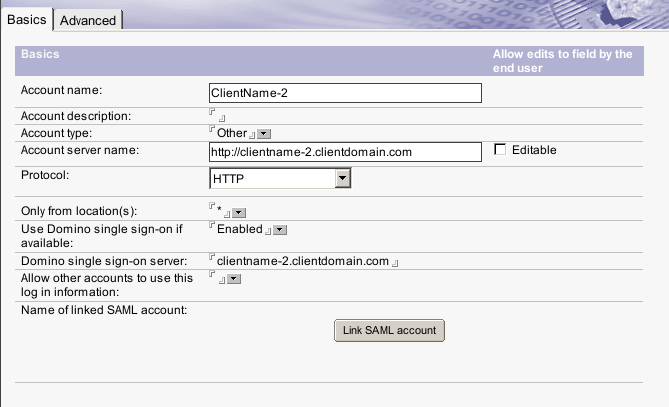Click the Account server name input
The height and width of the screenshot is (407, 669).
(x=344, y=153)
